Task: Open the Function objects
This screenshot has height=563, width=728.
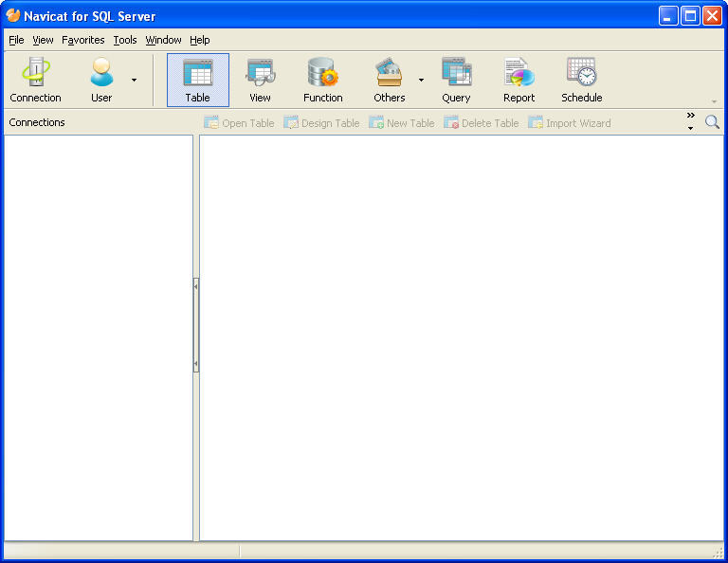Action: (322, 80)
